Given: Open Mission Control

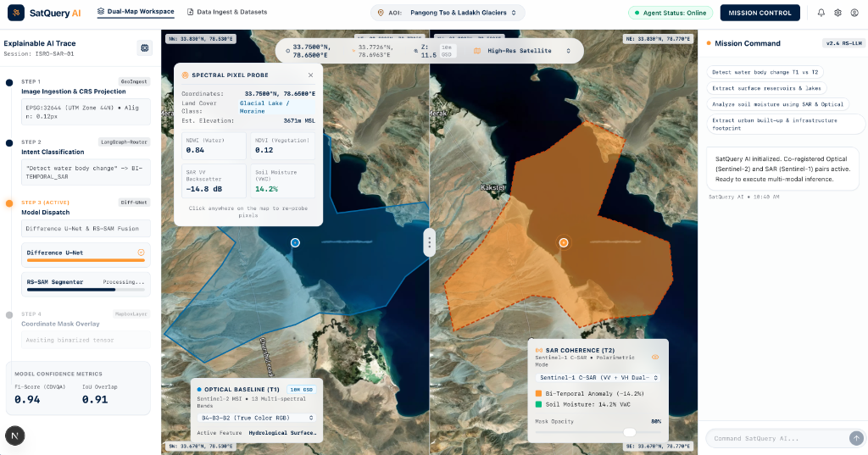Looking at the screenshot, I should [759, 13].
